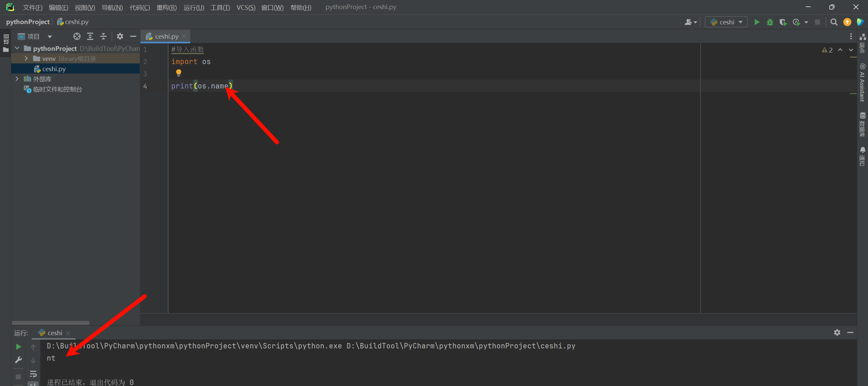Open the JetBrains toolbox colored icon
The width and height of the screenshot is (868, 386).
pyautogui.click(x=860, y=22)
